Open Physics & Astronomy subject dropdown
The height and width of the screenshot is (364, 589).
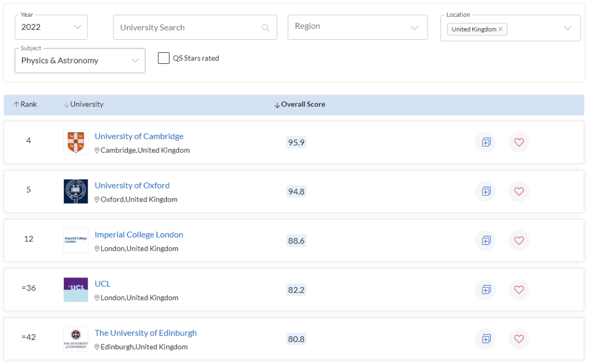click(80, 60)
